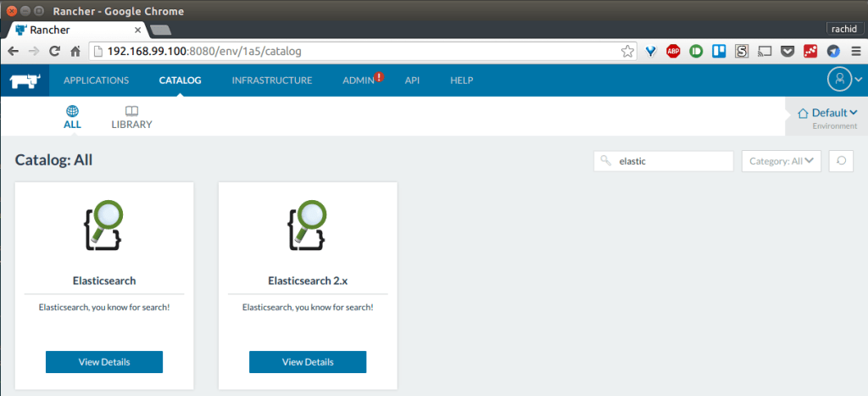Click the Trello extension icon

pyautogui.click(x=719, y=52)
